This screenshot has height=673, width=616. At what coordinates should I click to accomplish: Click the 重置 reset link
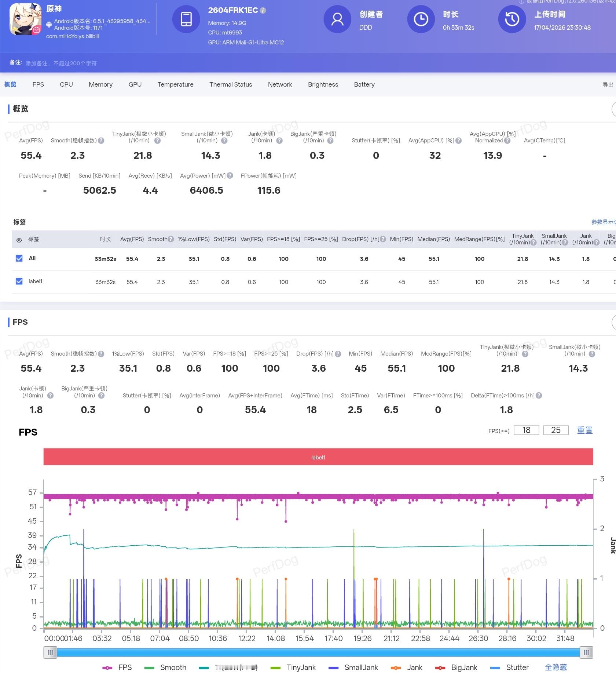[x=584, y=430]
